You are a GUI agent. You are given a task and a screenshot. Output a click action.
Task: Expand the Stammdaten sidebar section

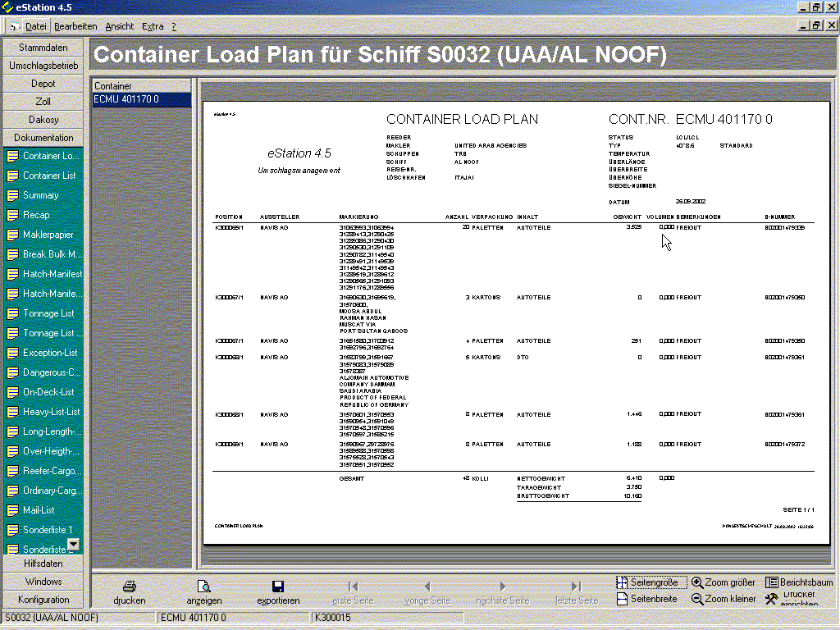pyautogui.click(x=43, y=48)
